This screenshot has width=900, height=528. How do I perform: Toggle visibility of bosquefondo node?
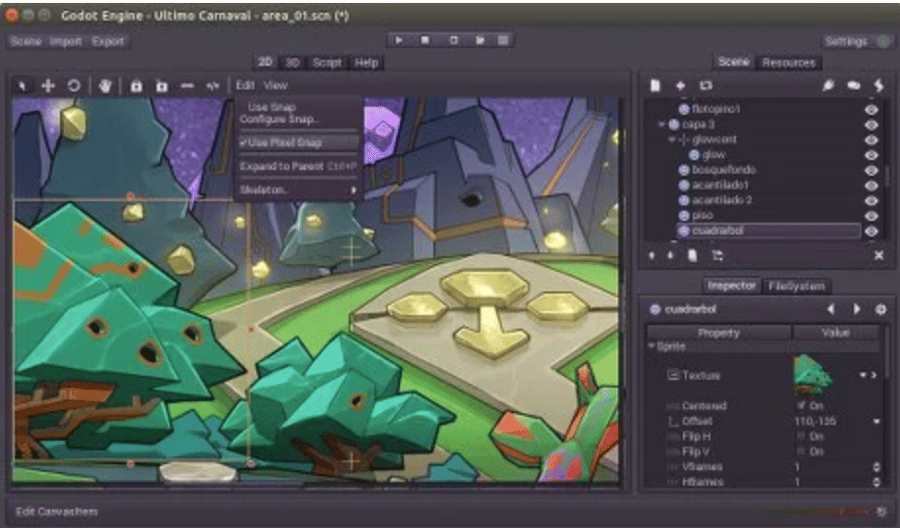click(x=870, y=170)
